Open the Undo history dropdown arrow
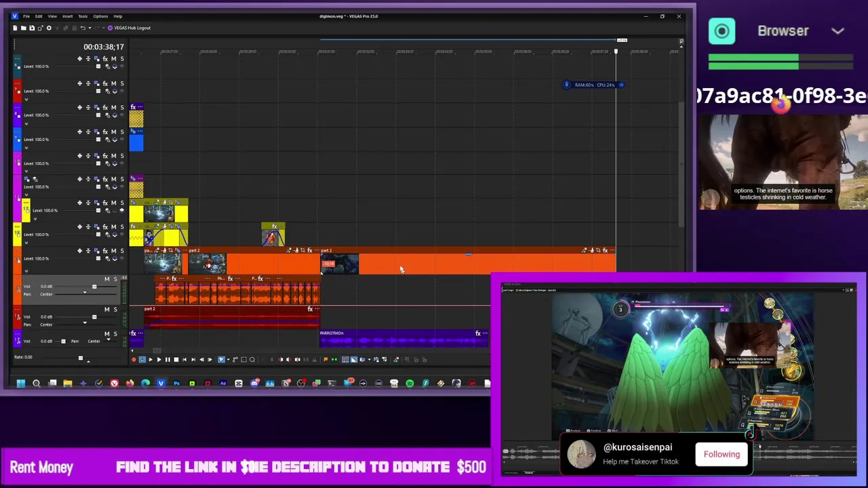Viewport: 868px width, 488px height. (90, 28)
